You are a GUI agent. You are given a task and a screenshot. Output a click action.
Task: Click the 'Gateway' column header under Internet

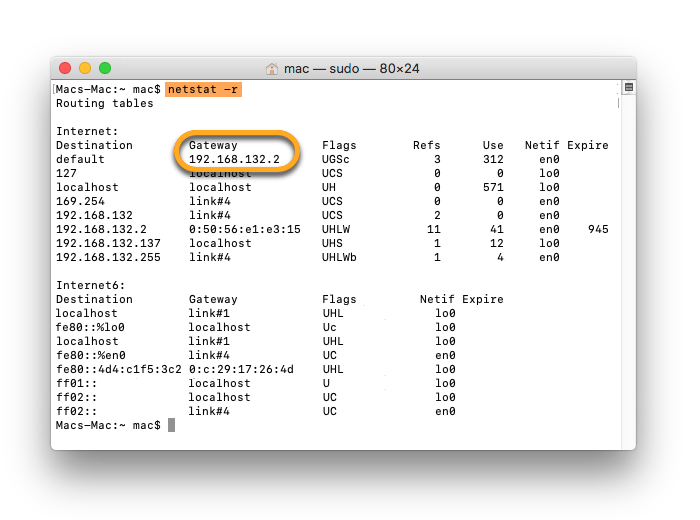coord(213,145)
